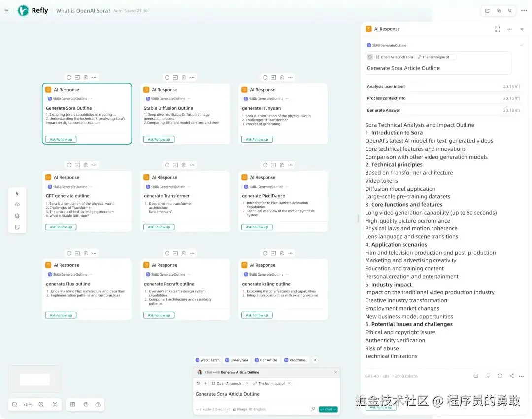532x419 pixels.
Task: Open the document notes icon in the sidebar
Action: (17, 227)
